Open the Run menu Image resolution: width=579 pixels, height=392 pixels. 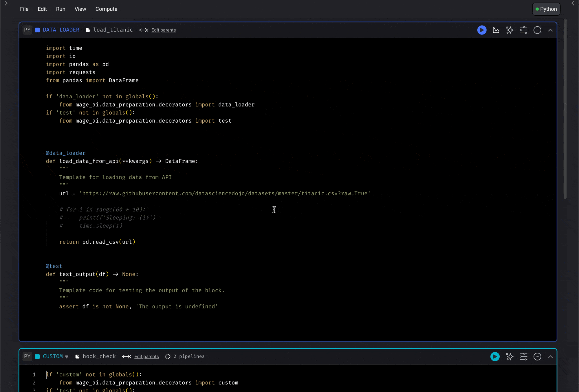click(x=61, y=9)
